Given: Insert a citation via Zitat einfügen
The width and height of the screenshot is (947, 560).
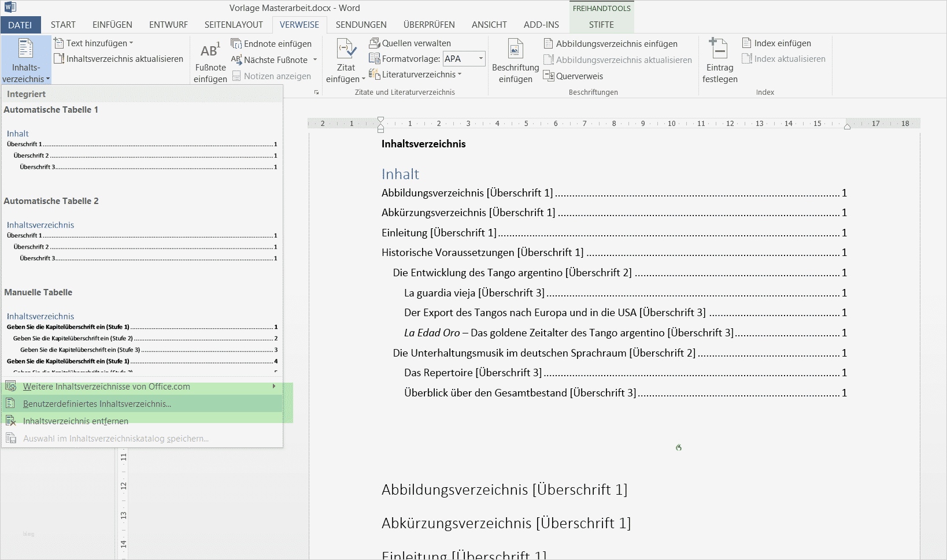Looking at the screenshot, I should [x=345, y=60].
